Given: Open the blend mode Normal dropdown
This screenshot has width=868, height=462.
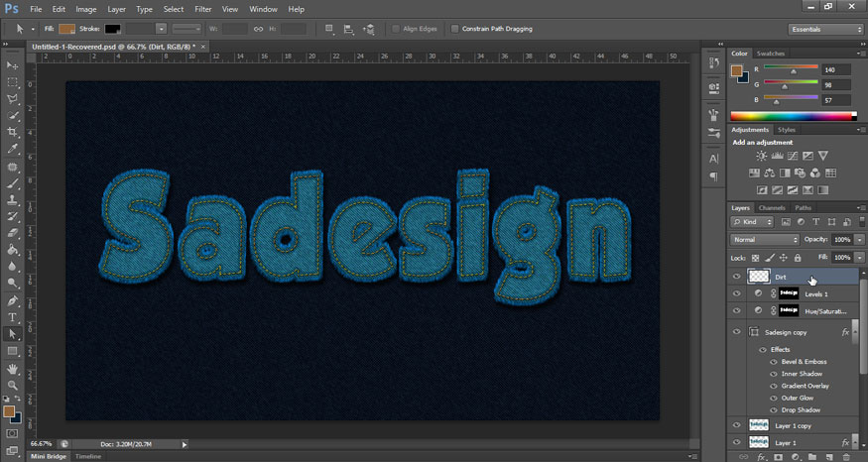Looking at the screenshot, I should (765, 240).
